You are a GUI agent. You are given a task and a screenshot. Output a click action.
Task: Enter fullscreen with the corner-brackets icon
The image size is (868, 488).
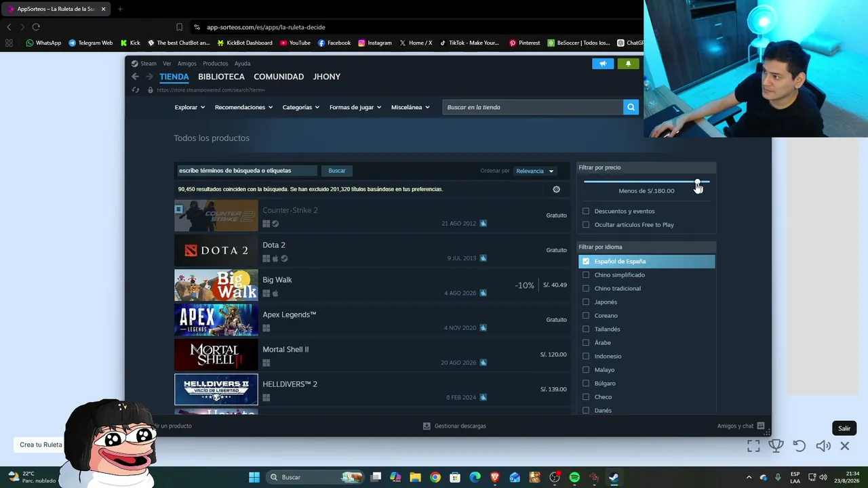click(x=753, y=446)
